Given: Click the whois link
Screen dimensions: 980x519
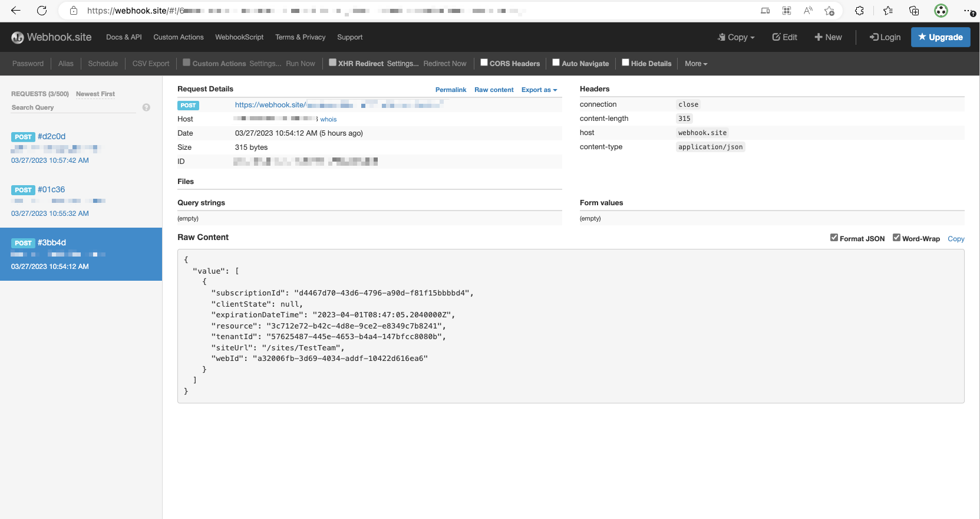Looking at the screenshot, I should (328, 119).
